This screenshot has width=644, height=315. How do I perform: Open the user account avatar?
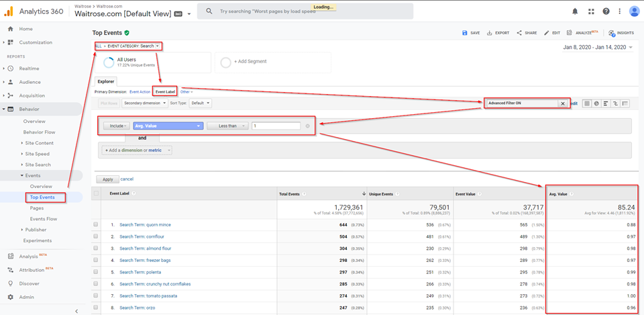pyautogui.click(x=634, y=11)
